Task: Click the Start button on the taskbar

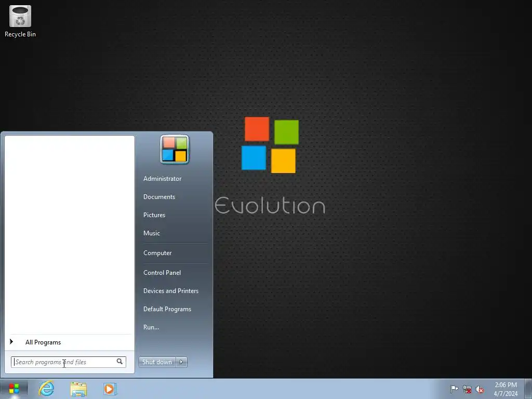Action: [x=14, y=389]
